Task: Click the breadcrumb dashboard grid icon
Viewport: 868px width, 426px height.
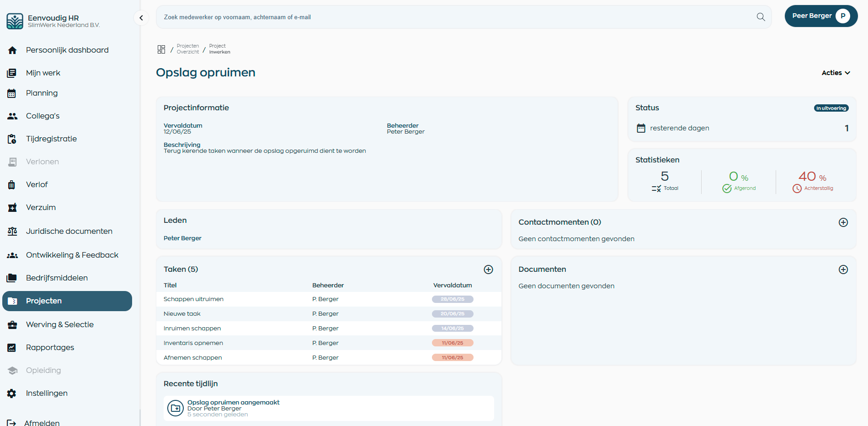Action: (161, 49)
